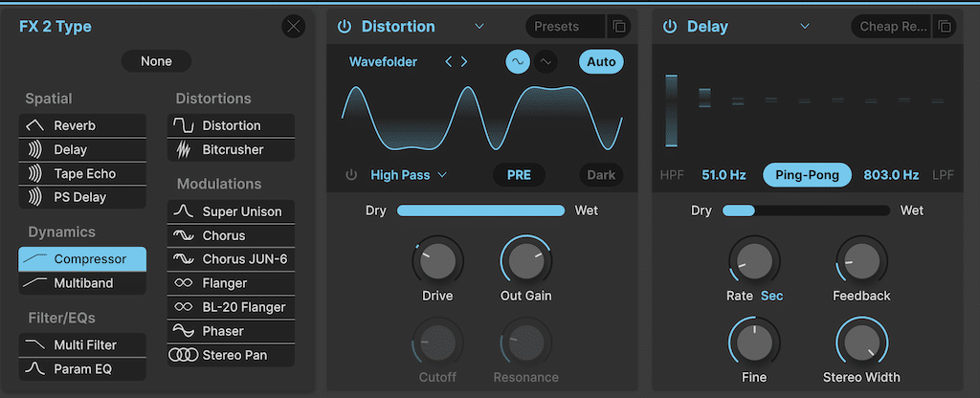Copy Distortion preset using the duplicate icon

click(619, 27)
